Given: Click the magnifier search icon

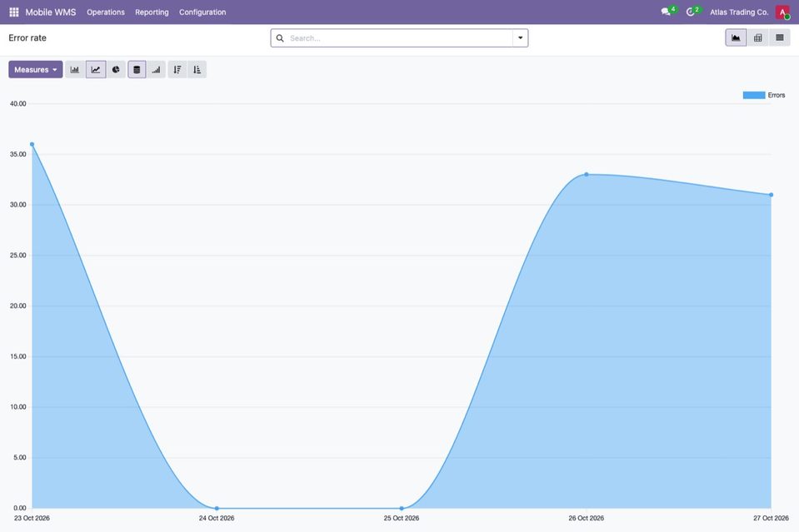Looking at the screenshot, I should [280, 38].
